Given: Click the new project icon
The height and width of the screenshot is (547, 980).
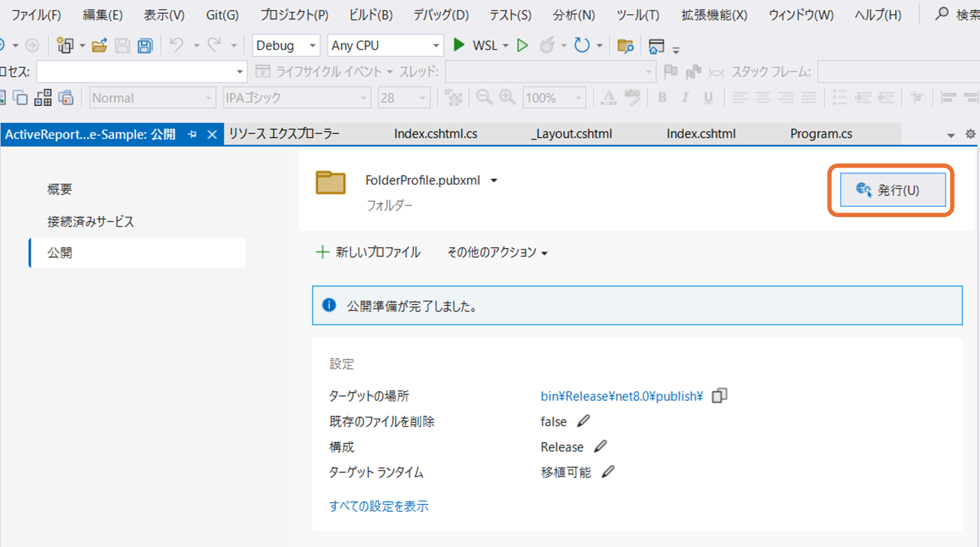Looking at the screenshot, I should tap(65, 45).
